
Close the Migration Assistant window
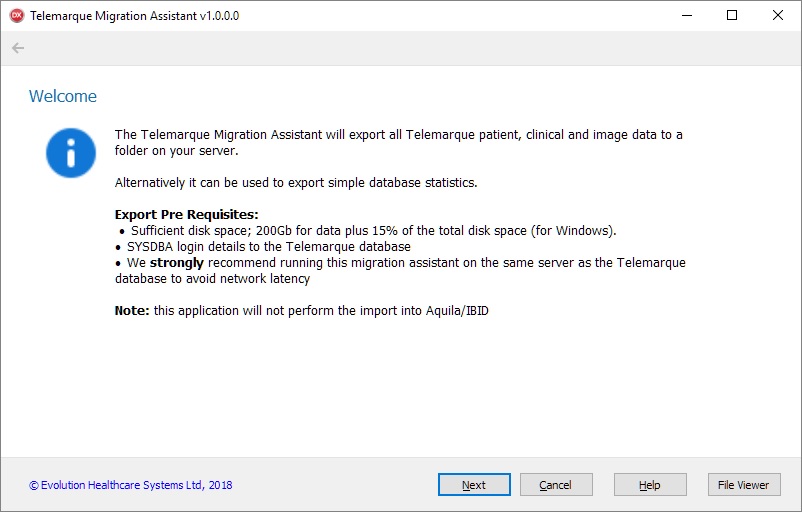[778, 16]
